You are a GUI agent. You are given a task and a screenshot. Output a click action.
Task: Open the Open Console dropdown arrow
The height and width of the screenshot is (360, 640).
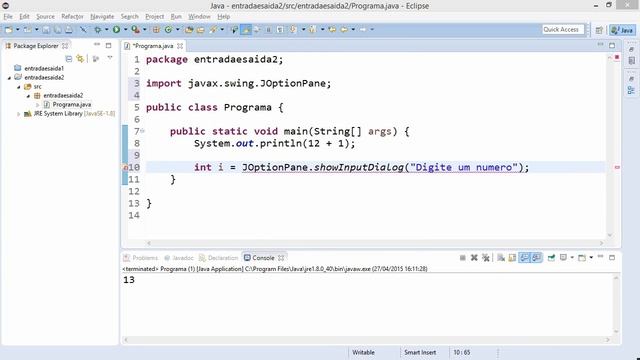pyautogui.click(x=591, y=258)
